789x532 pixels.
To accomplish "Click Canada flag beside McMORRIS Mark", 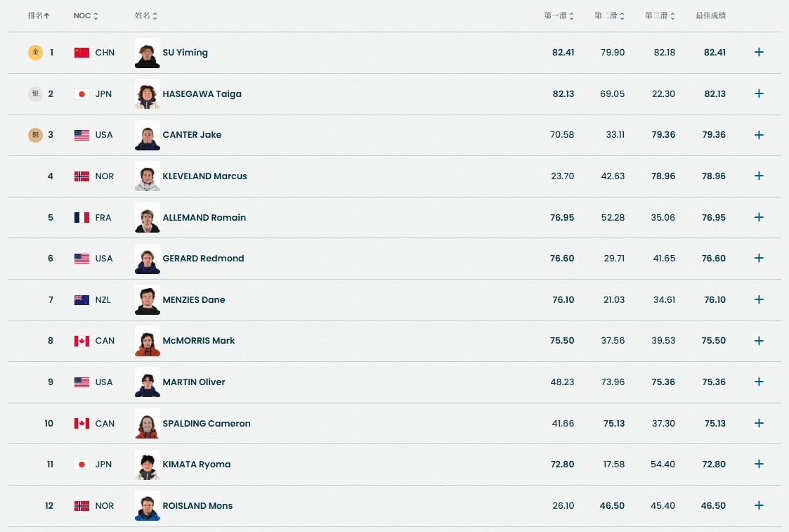I will (x=81, y=341).
